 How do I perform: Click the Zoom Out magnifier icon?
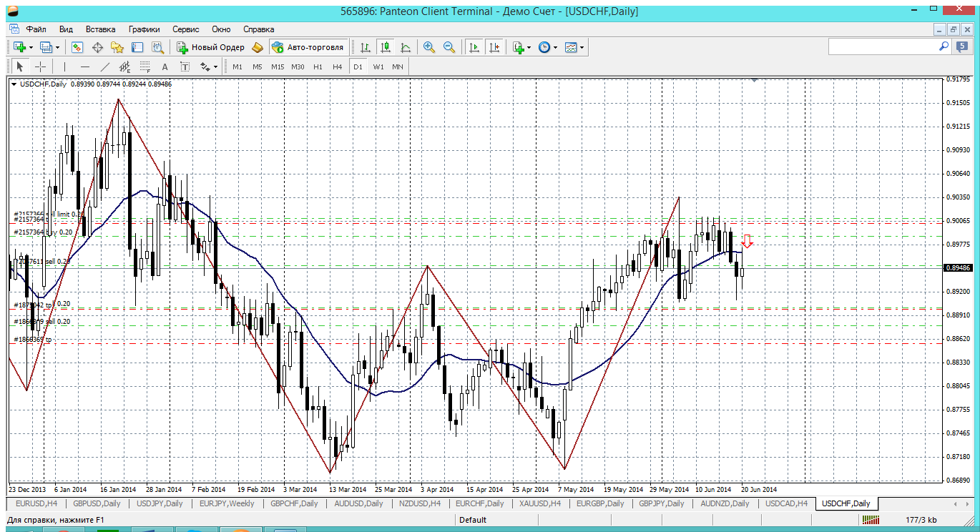(449, 47)
